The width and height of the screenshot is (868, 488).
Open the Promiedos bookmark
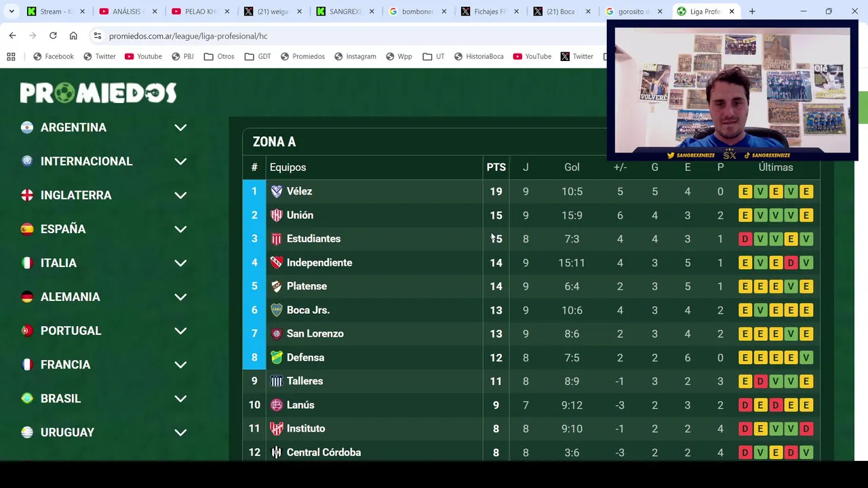point(302,56)
